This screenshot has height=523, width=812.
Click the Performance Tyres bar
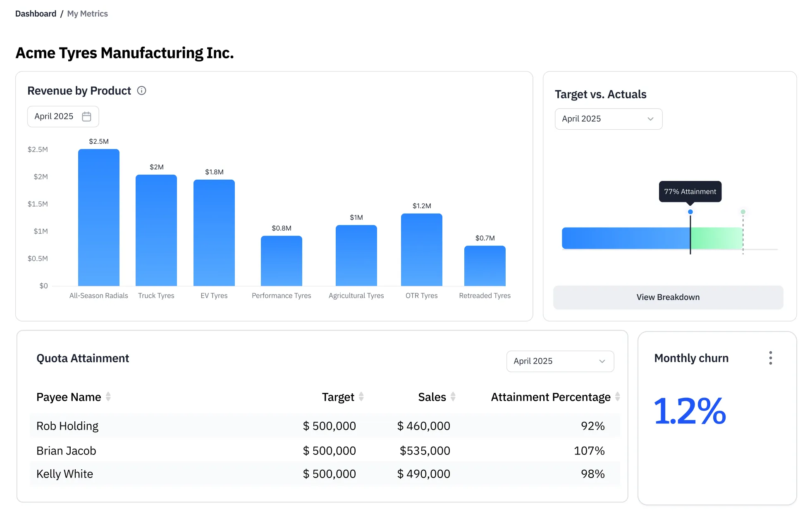coord(282,261)
